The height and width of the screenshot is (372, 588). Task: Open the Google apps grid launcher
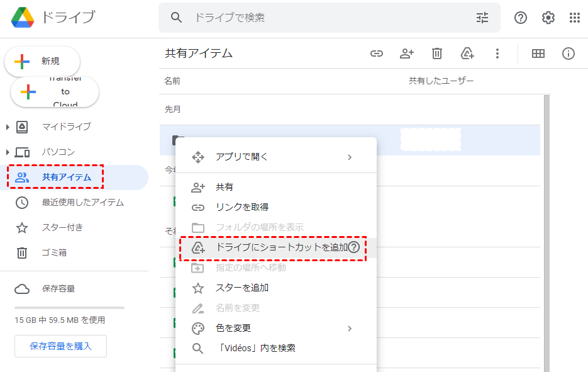pyautogui.click(x=575, y=18)
